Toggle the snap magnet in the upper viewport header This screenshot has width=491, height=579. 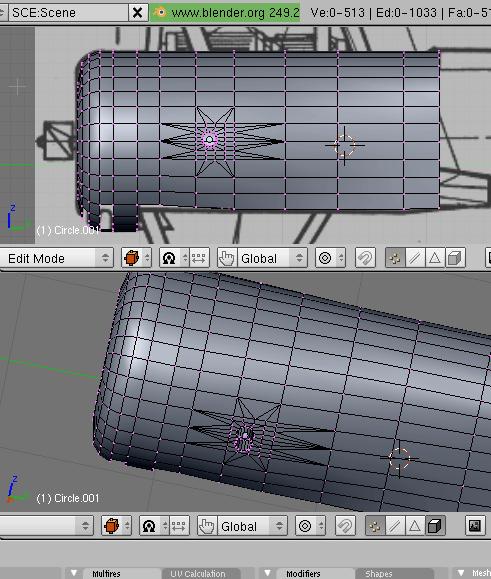click(365, 258)
